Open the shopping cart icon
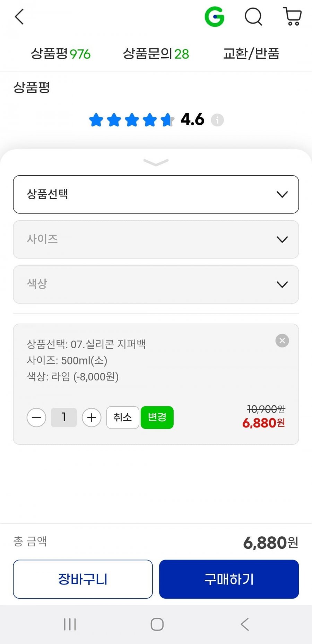Image resolution: width=312 pixels, height=644 pixels. (x=293, y=17)
